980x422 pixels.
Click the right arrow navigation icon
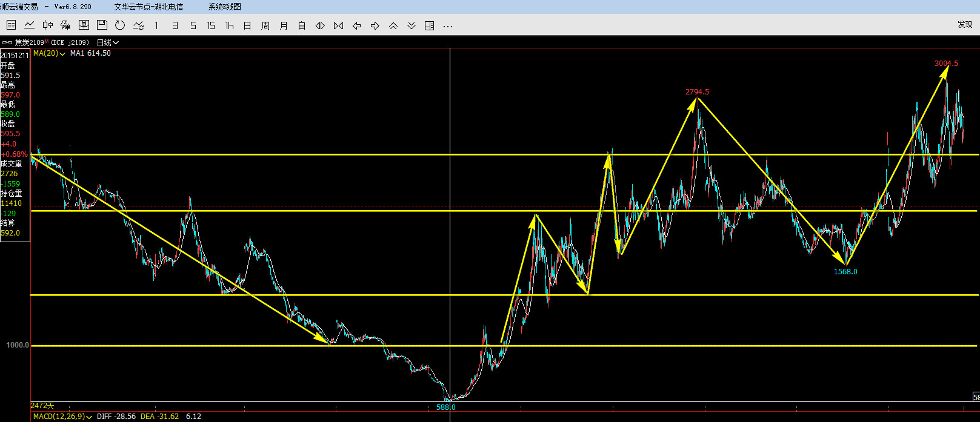click(x=375, y=25)
